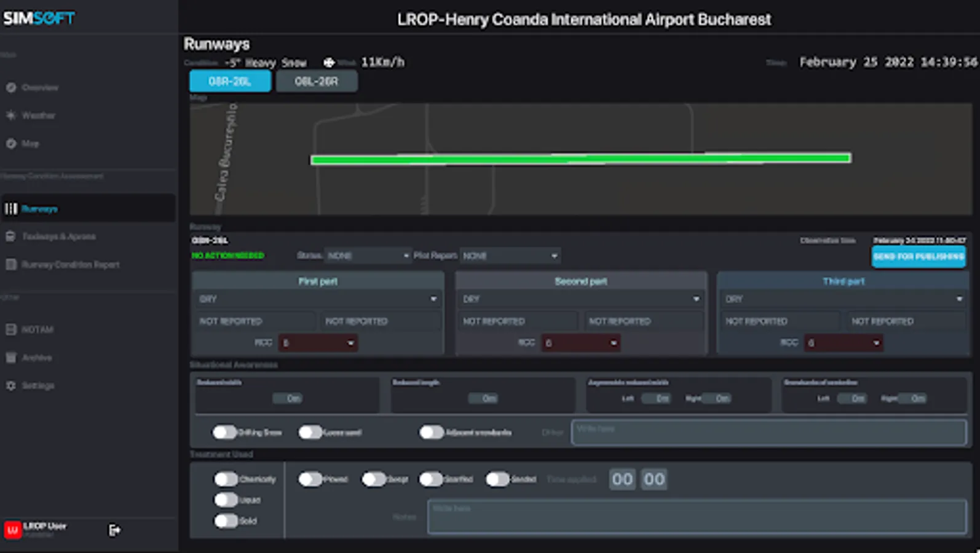Expand Second part surface condition dropdown
This screenshot has height=553, width=980.
coord(581,299)
